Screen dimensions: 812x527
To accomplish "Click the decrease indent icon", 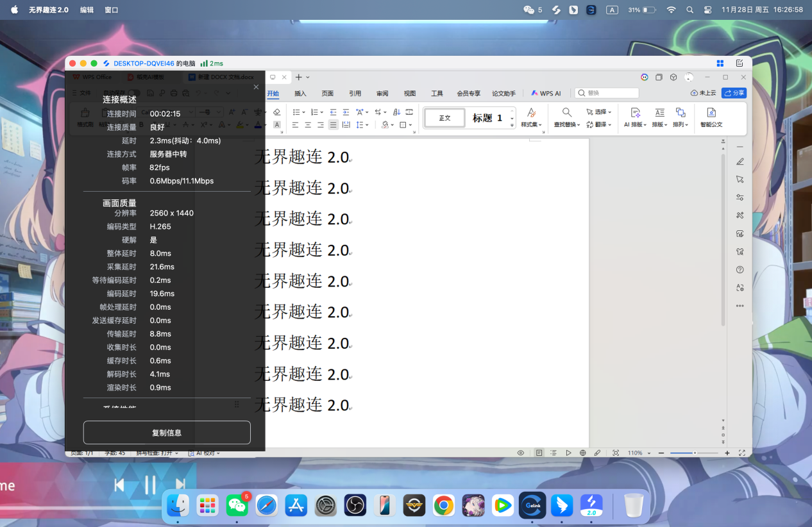I will click(333, 112).
